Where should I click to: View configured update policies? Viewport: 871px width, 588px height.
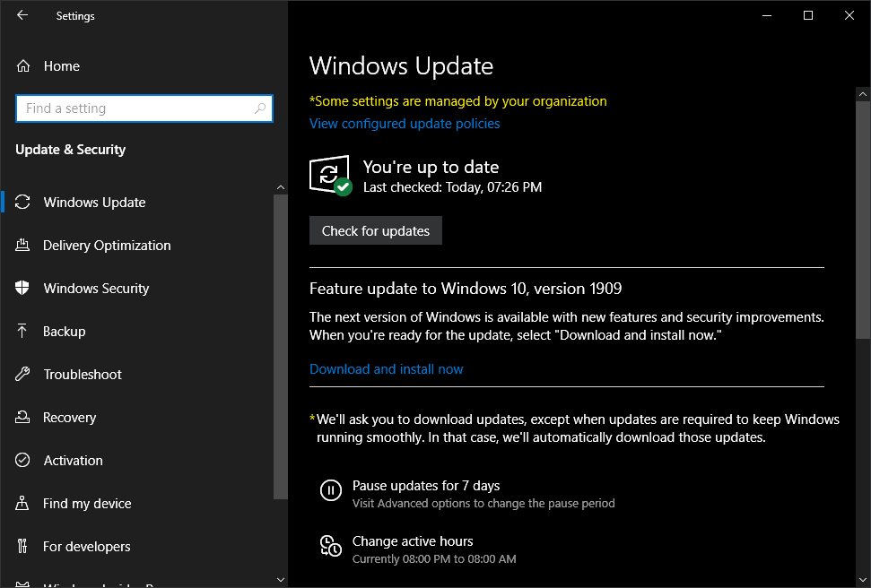405,123
